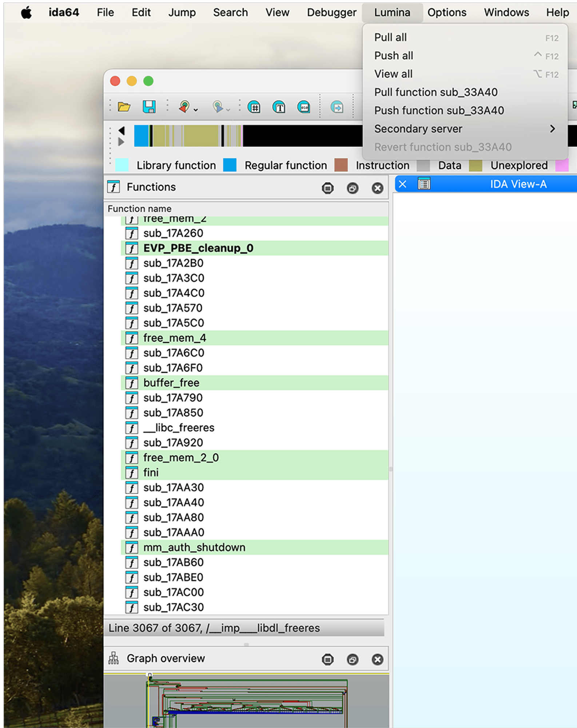Image resolution: width=577 pixels, height=728 pixels.
Task: Float the Graph overview panel
Action: pyautogui.click(x=353, y=660)
